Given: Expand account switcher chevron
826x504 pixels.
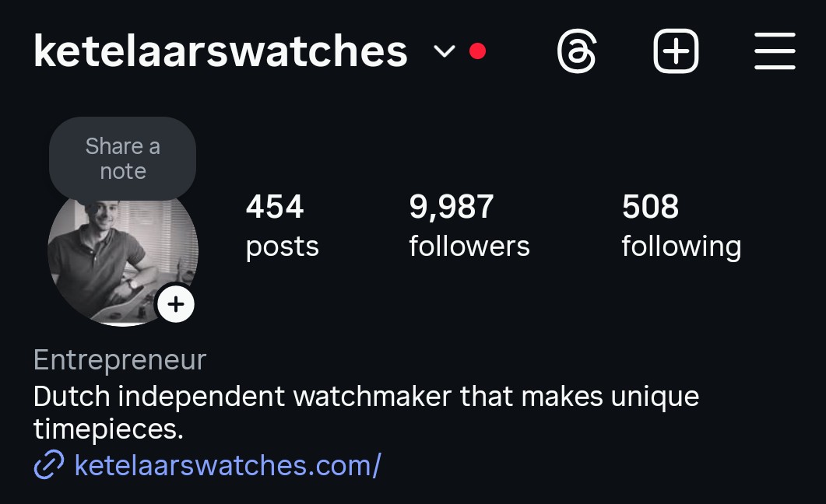Looking at the screenshot, I should (x=444, y=51).
